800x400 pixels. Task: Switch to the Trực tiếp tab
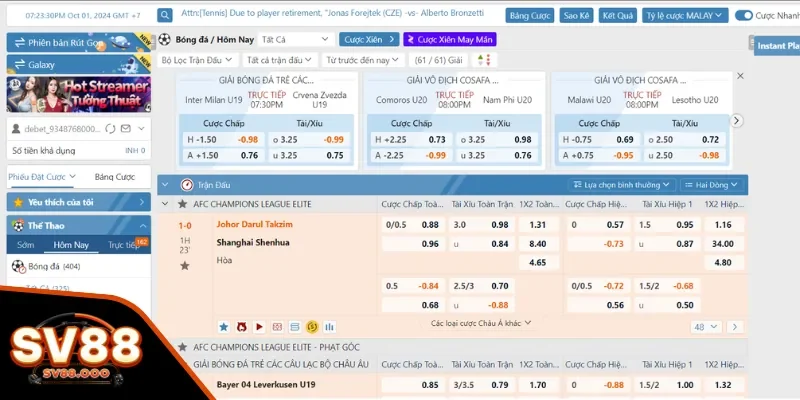(123, 245)
